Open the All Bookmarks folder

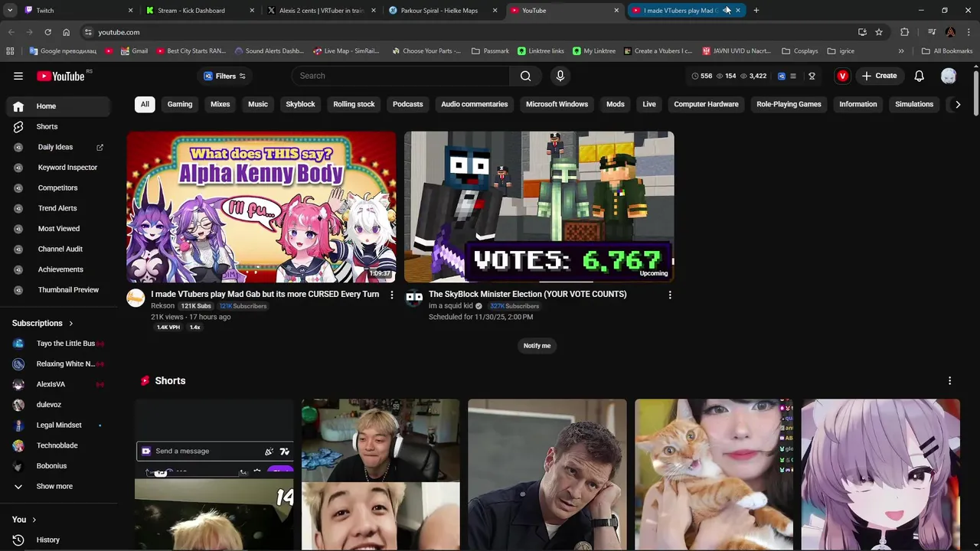pyautogui.click(x=947, y=51)
